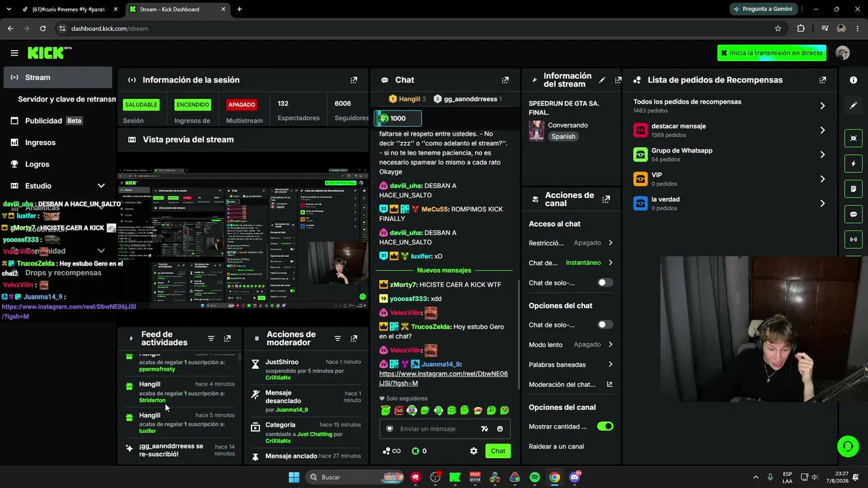This screenshot has height=488, width=868.
Task: Toggle the moderator actions note widget icon
Action: click(x=853, y=188)
